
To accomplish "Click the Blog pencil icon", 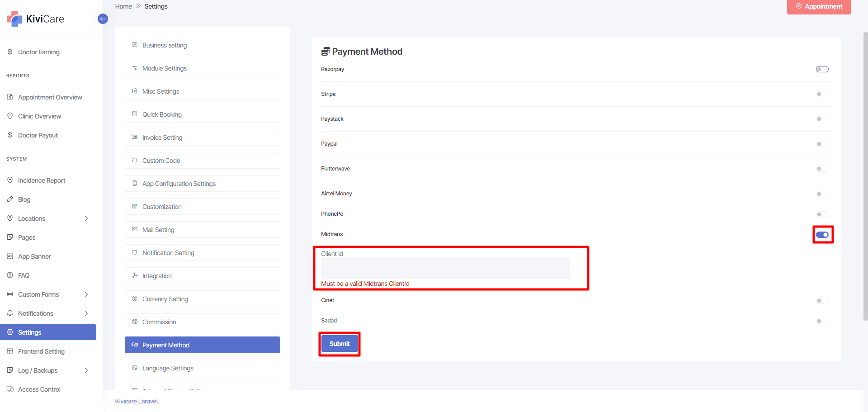I will pos(10,199).
